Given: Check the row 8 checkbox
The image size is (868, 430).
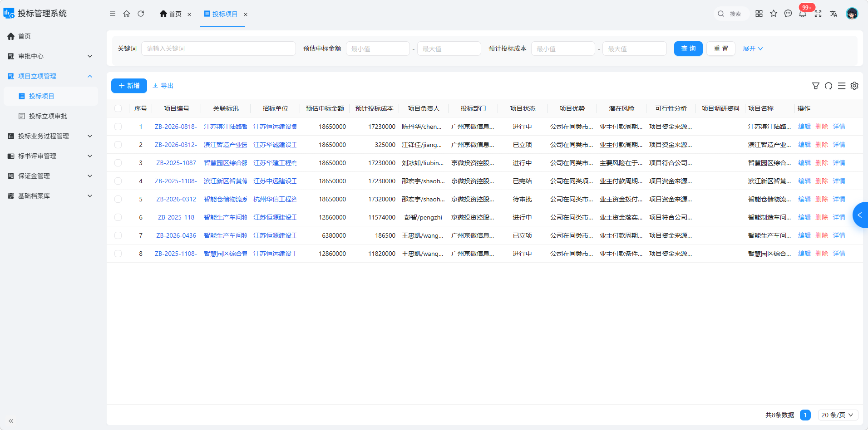Looking at the screenshot, I should (118, 254).
